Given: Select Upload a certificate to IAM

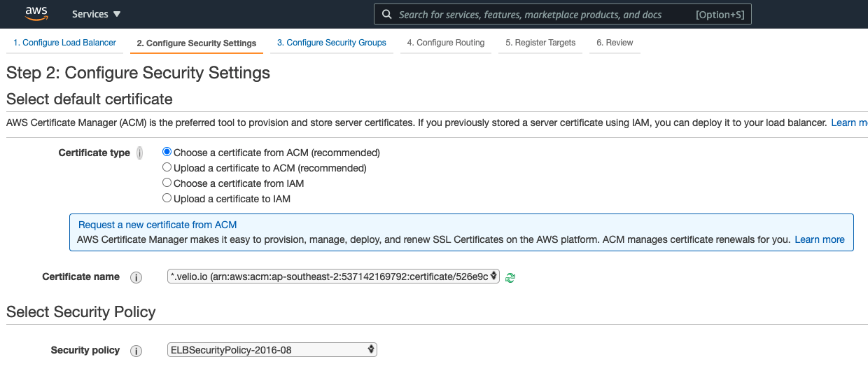Looking at the screenshot, I should point(167,199).
